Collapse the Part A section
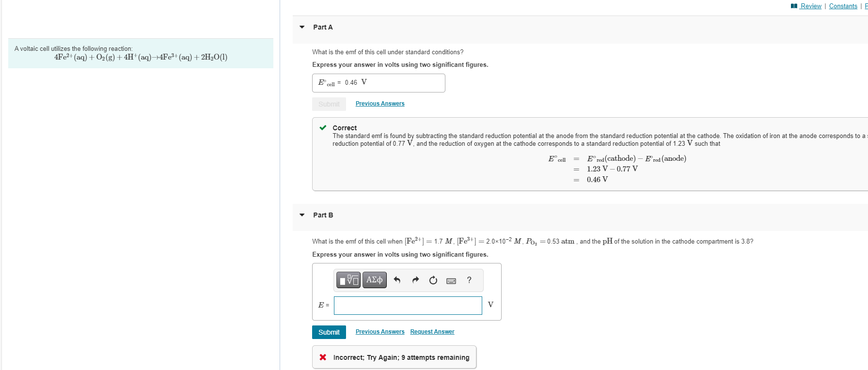Image resolution: width=868 pixels, height=370 pixels. tap(301, 27)
